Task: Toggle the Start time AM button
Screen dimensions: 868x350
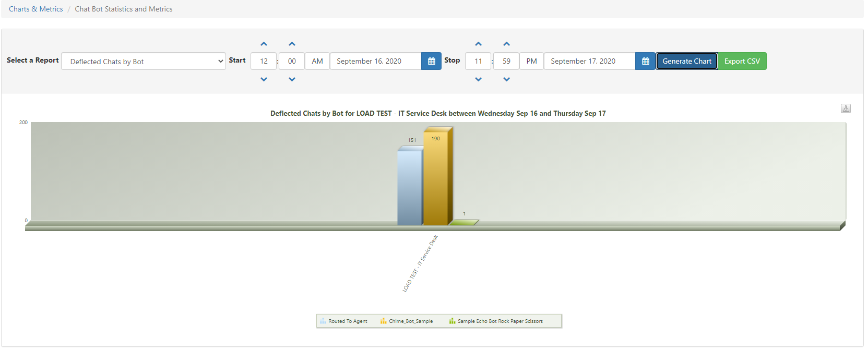Action: coord(317,61)
